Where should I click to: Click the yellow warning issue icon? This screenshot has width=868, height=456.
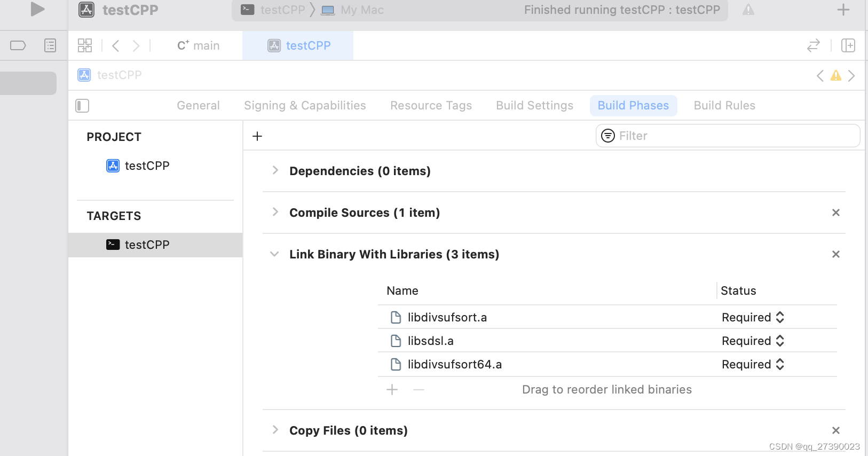tap(836, 76)
